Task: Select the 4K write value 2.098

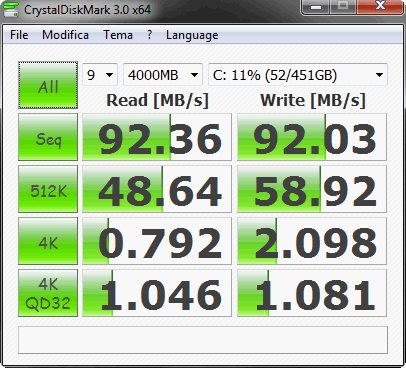Action: pyautogui.click(x=312, y=241)
